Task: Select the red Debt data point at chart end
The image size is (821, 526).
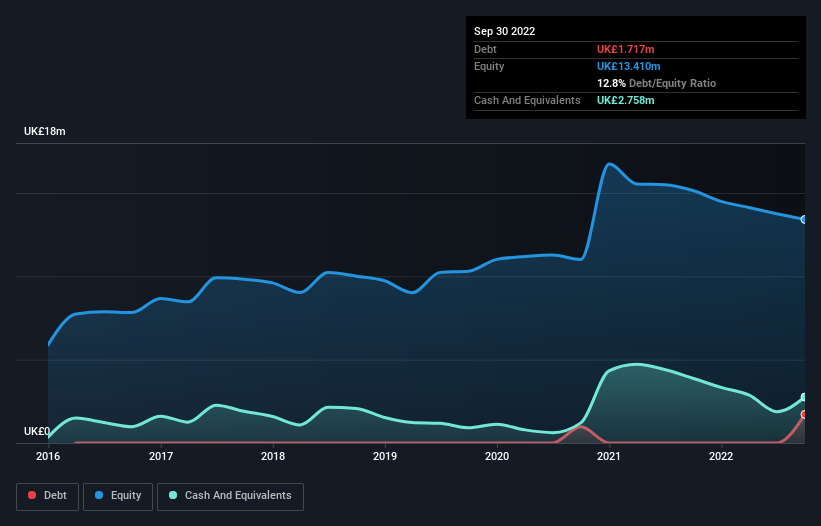Action: (804, 415)
